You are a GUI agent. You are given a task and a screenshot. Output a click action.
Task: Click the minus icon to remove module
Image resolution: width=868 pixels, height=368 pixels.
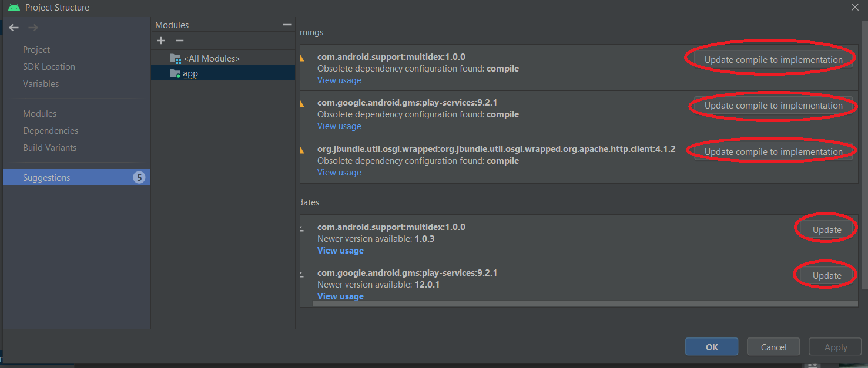180,40
